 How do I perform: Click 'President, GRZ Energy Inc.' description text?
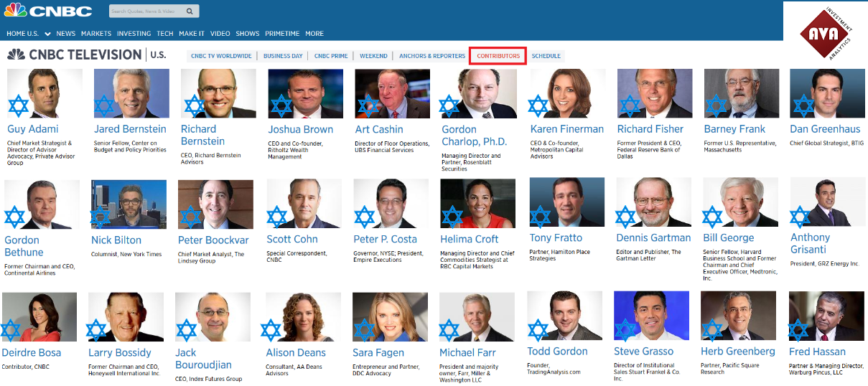825,263
